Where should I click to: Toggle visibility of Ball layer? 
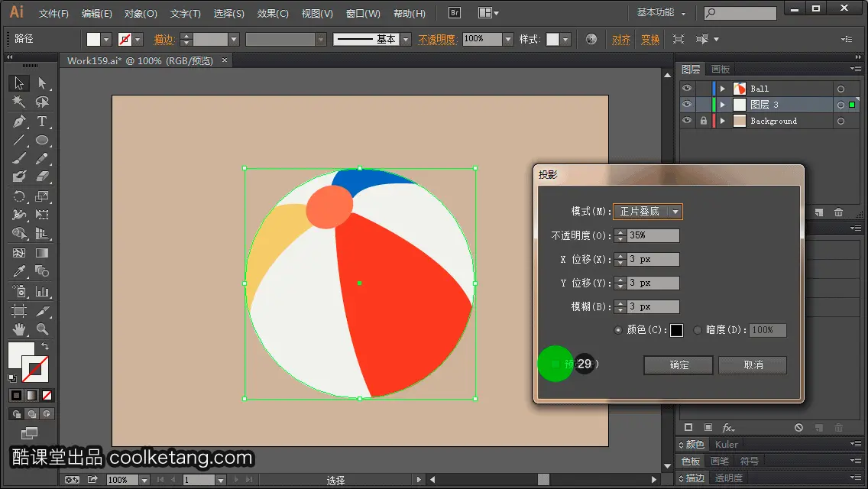pos(687,89)
